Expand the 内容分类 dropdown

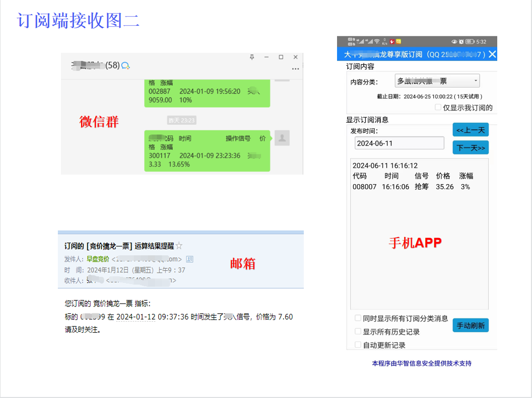click(x=476, y=81)
